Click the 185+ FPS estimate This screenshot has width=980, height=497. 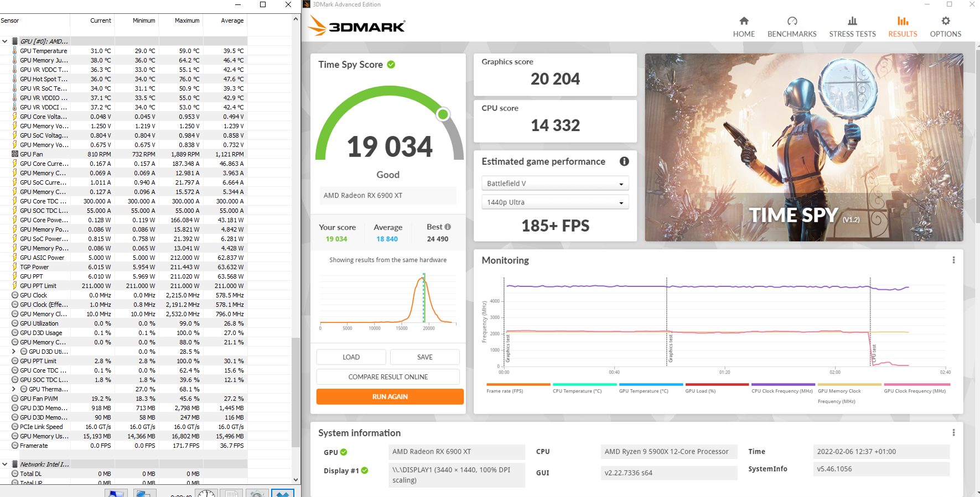(555, 226)
